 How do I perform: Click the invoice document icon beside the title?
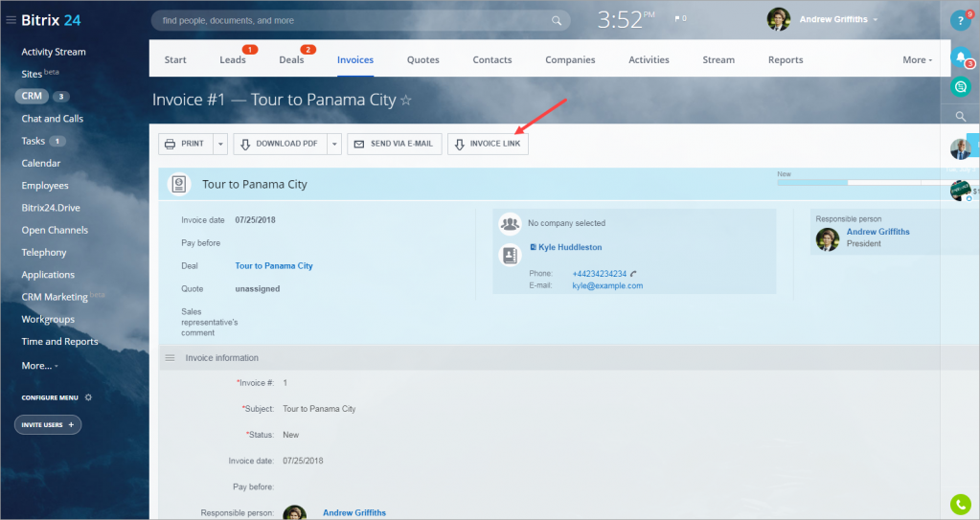click(x=179, y=184)
